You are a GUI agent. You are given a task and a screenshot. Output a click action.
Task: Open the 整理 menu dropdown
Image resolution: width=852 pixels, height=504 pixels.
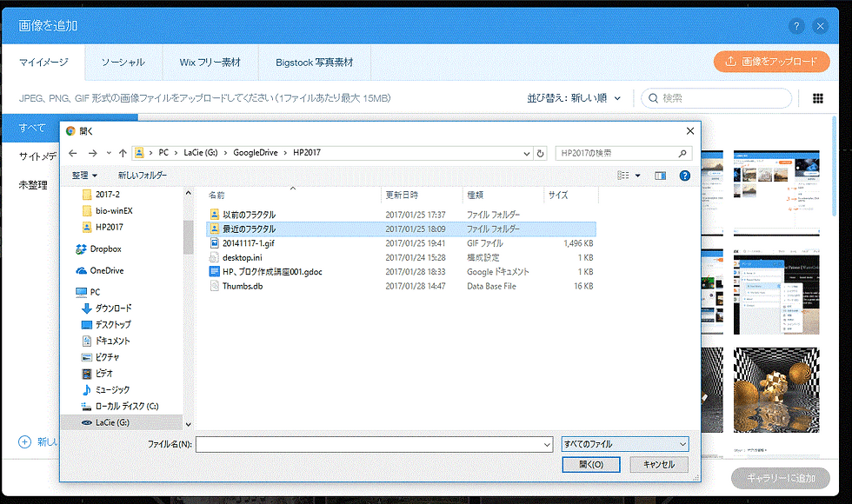click(84, 176)
